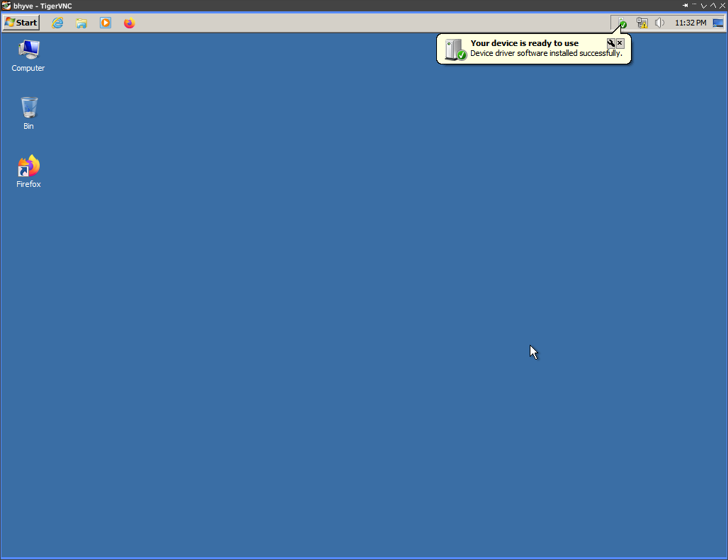The image size is (728, 560).
Task: Click the Firefox icon in the taskbar
Action: pyautogui.click(x=129, y=23)
